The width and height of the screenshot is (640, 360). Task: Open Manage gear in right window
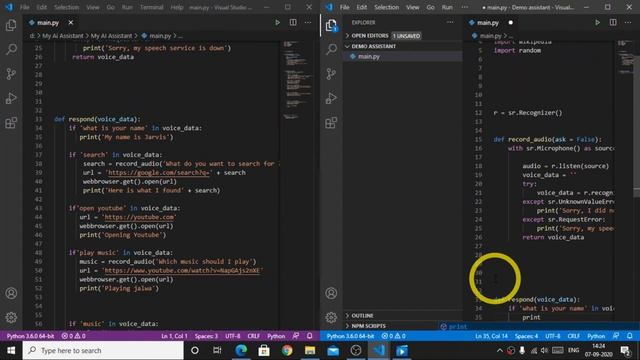click(x=331, y=317)
